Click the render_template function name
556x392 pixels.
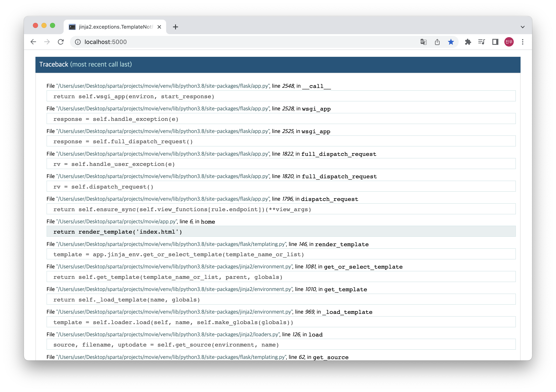[x=342, y=244]
